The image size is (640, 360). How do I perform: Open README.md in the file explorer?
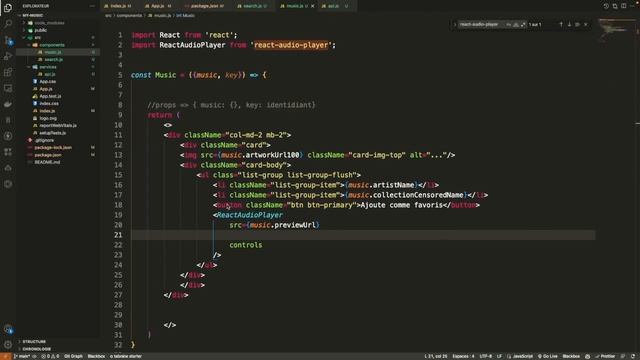(57, 162)
